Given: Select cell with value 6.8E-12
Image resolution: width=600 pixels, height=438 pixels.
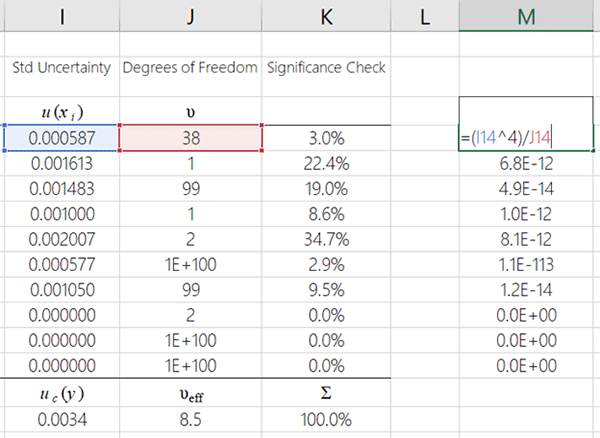Looking at the screenshot, I should [526, 163].
